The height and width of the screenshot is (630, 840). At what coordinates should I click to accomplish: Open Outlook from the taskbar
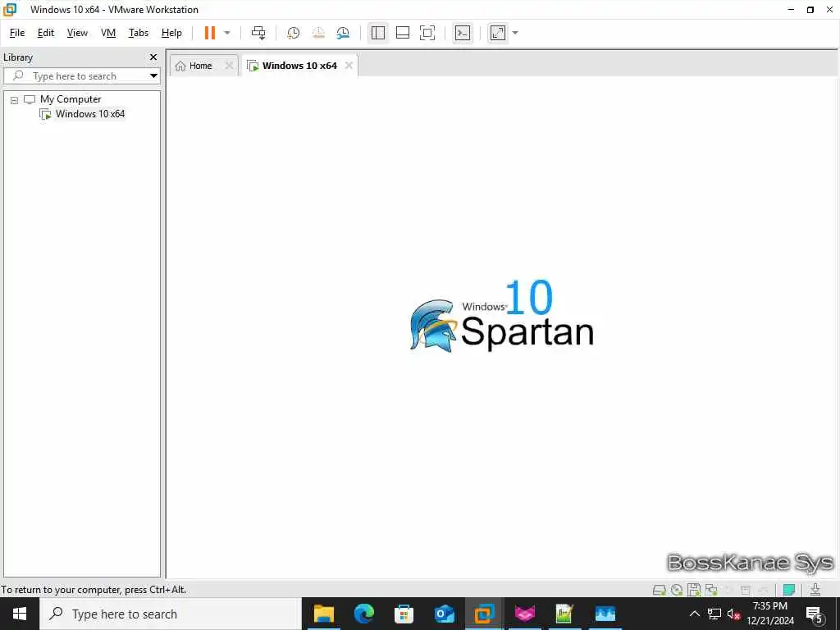point(444,614)
